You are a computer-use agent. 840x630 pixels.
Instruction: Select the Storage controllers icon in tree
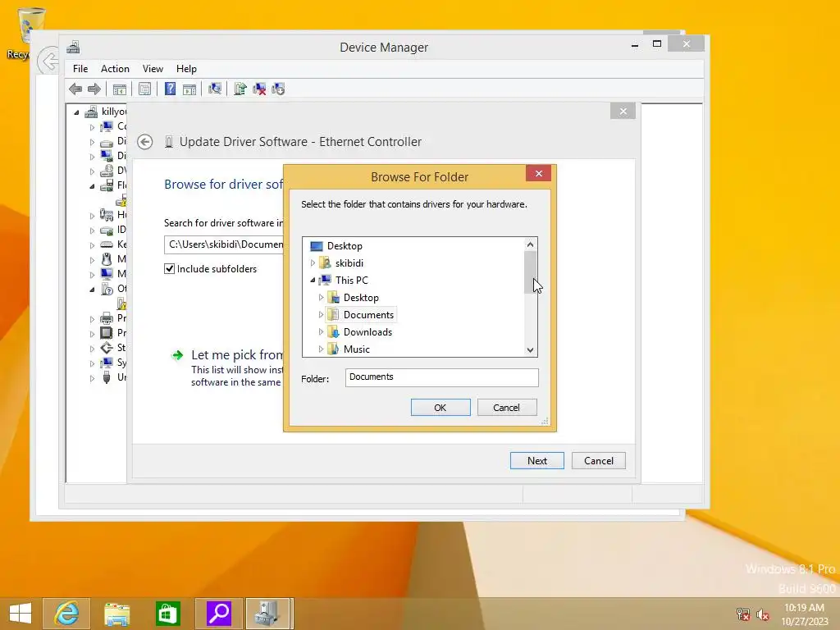(107, 348)
